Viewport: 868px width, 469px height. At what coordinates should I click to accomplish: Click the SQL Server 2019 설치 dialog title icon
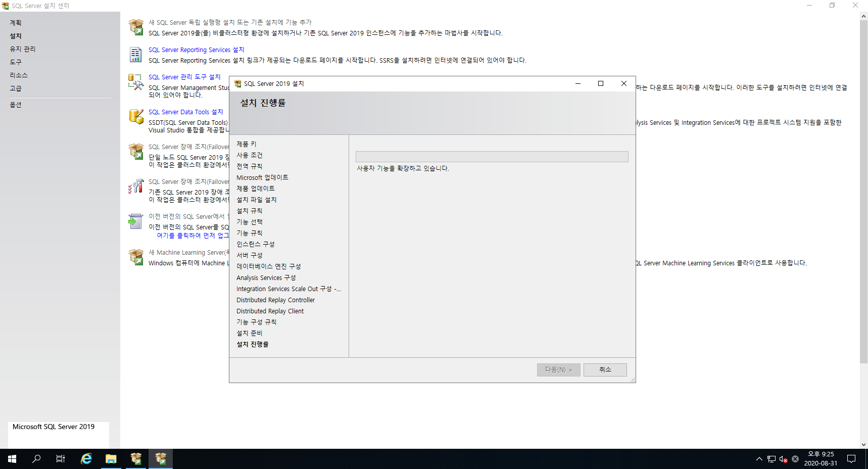237,83
